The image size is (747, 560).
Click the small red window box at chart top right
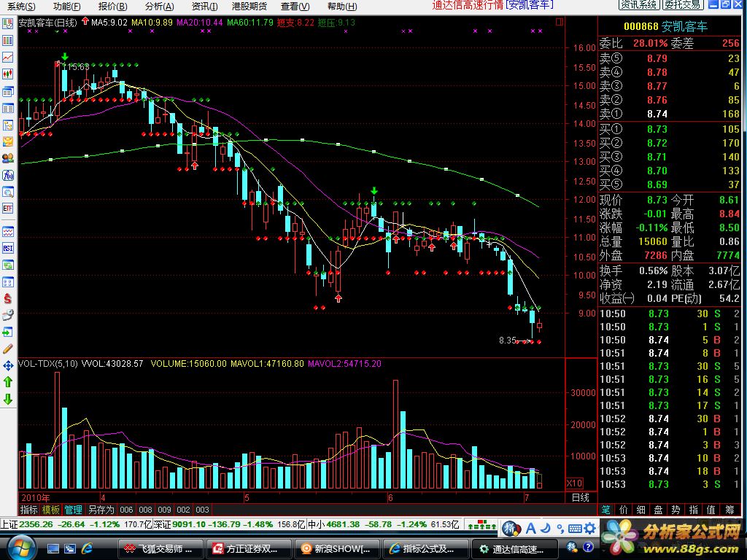click(x=560, y=22)
